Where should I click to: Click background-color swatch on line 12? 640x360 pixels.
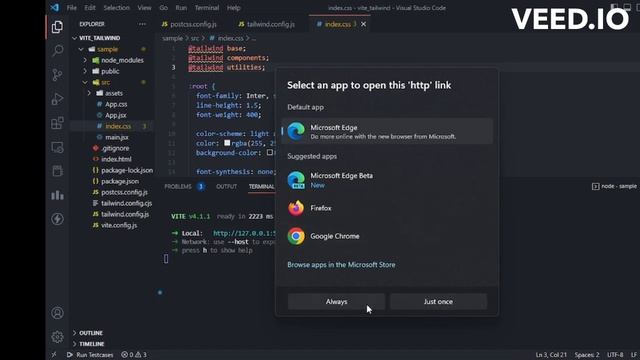tap(269, 152)
